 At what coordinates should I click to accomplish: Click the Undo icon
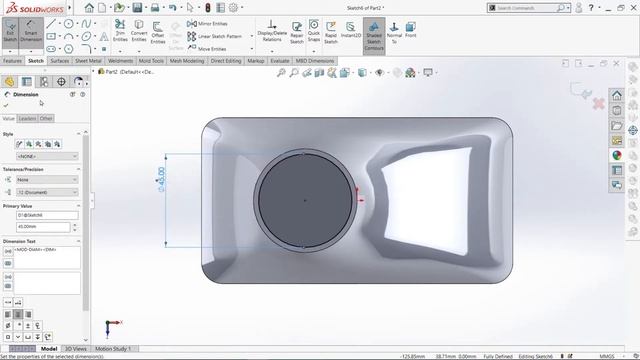click(173, 7)
